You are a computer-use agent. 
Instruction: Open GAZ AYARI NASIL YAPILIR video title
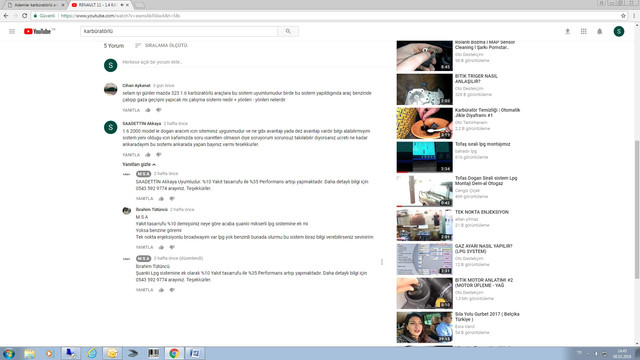484,249
